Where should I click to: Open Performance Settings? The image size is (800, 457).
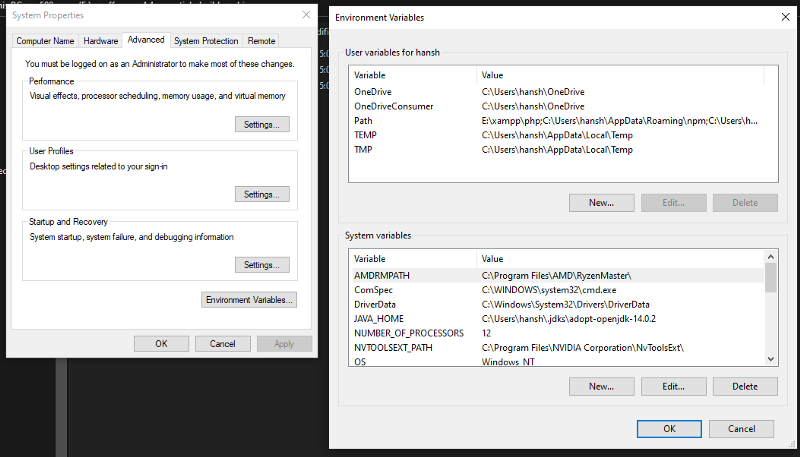pyautogui.click(x=262, y=124)
